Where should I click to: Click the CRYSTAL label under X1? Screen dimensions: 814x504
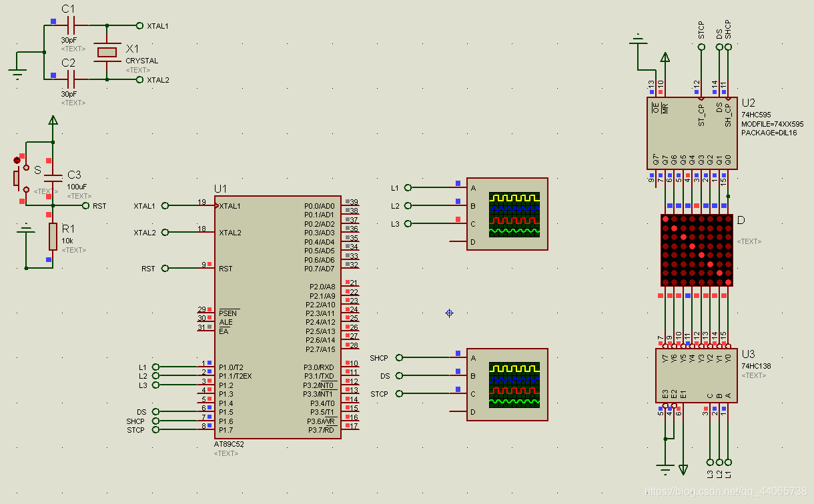click(142, 61)
